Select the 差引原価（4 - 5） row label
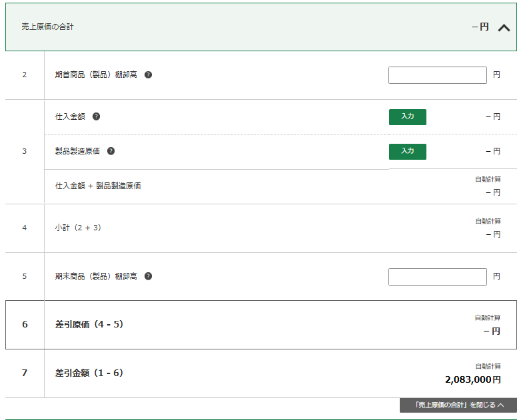 (x=89, y=325)
